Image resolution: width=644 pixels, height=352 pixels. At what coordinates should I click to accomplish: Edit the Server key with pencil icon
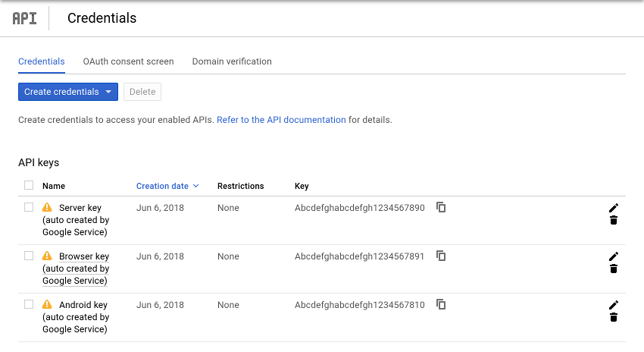tap(614, 208)
